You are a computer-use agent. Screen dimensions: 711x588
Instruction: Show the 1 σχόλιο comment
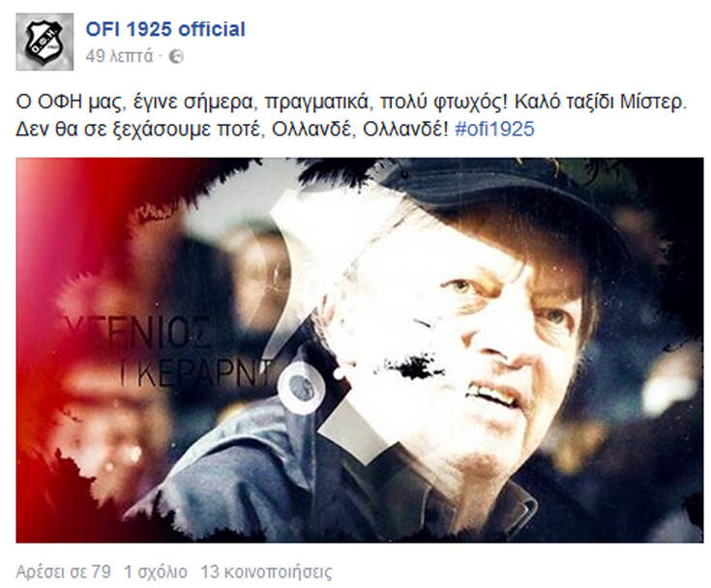(156, 572)
